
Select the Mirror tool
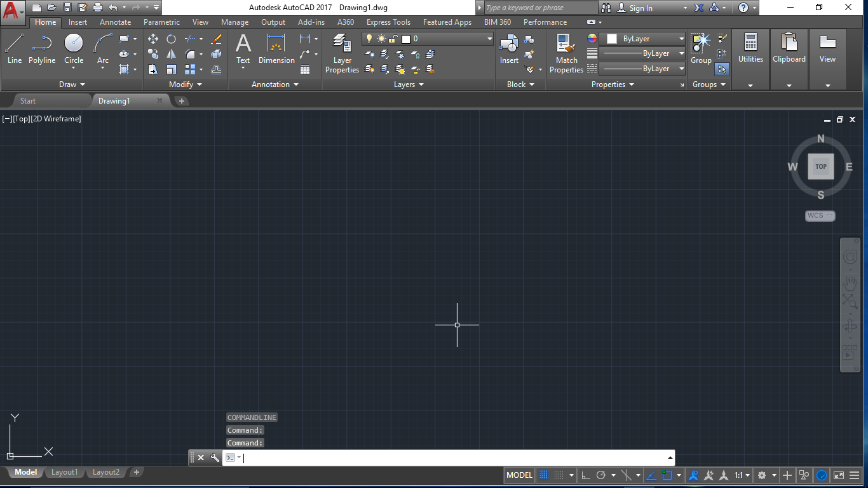click(172, 53)
